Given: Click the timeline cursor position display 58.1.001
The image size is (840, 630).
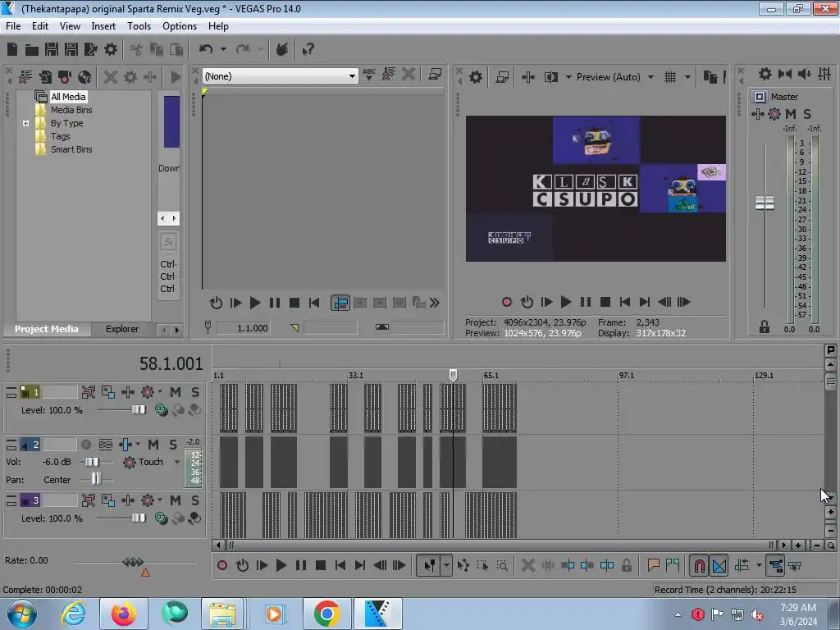Looking at the screenshot, I should pos(171,363).
